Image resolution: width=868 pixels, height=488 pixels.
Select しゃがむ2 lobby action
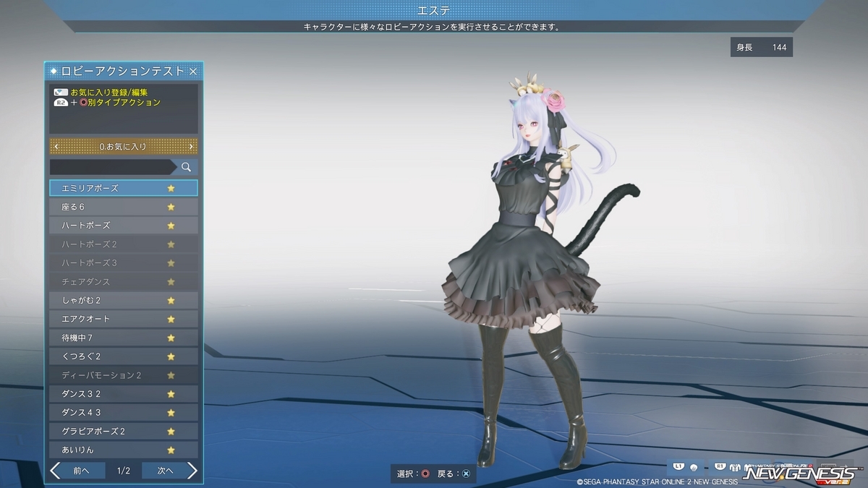(124, 301)
